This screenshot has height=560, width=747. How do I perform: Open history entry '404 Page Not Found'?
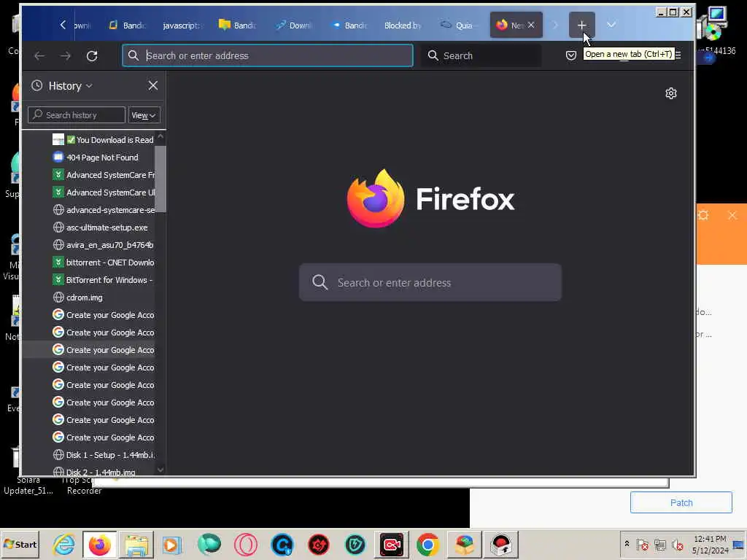point(104,157)
